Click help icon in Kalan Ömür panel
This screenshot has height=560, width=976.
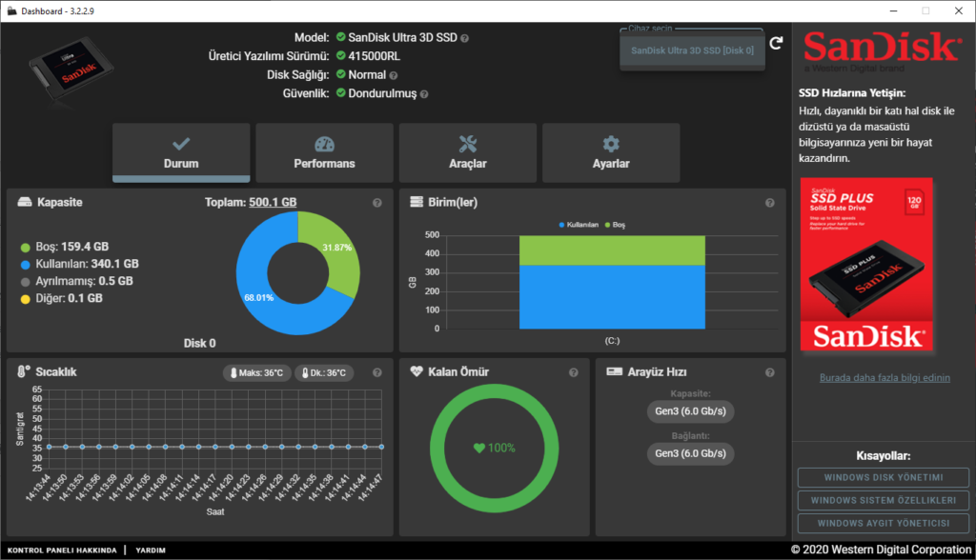(x=574, y=372)
